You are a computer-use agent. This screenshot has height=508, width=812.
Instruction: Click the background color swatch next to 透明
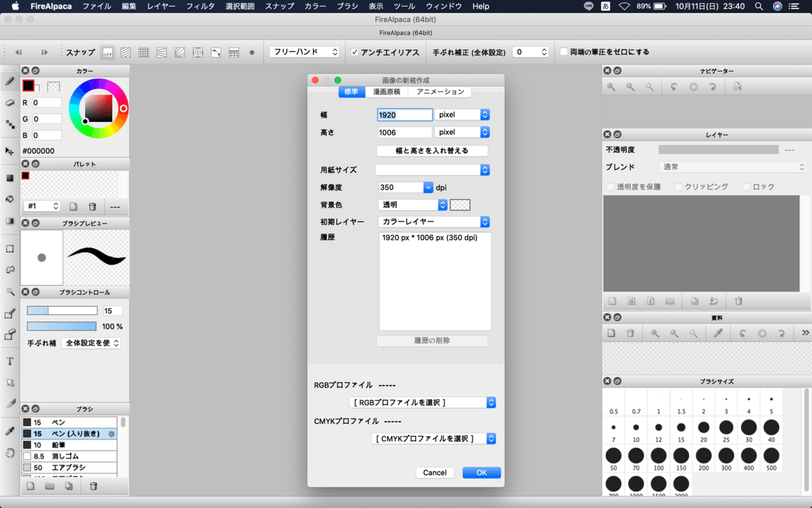pos(460,205)
